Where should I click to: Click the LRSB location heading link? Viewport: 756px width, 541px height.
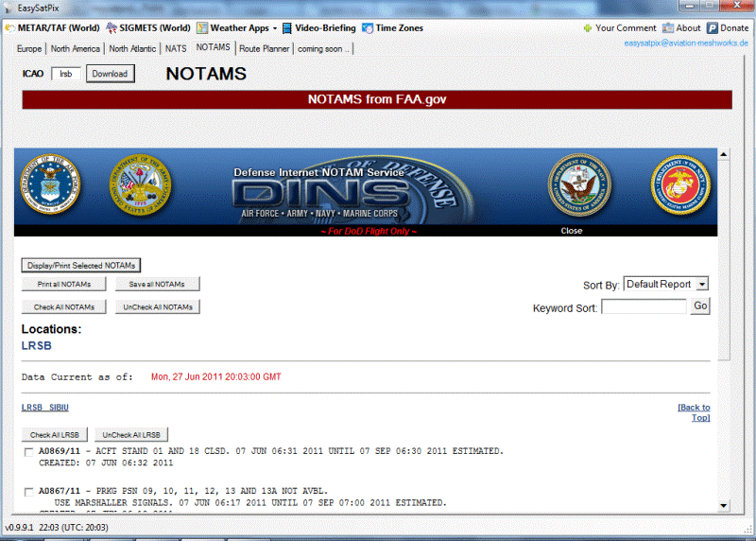pos(36,346)
